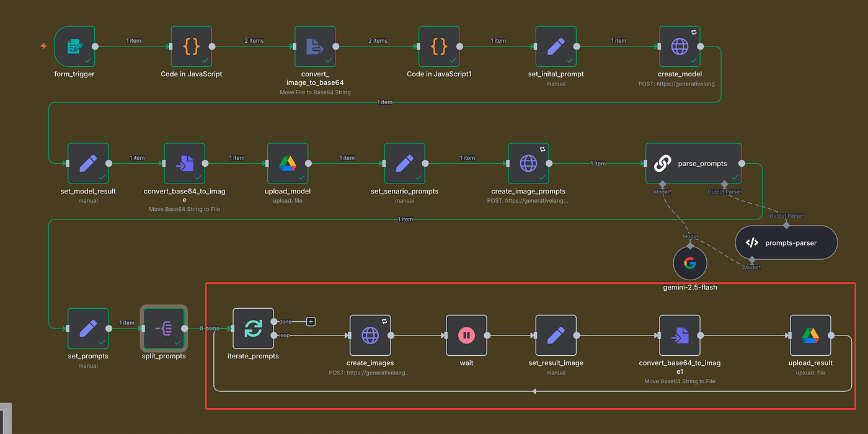Click the Code in JavaScript1 node

[439, 46]
